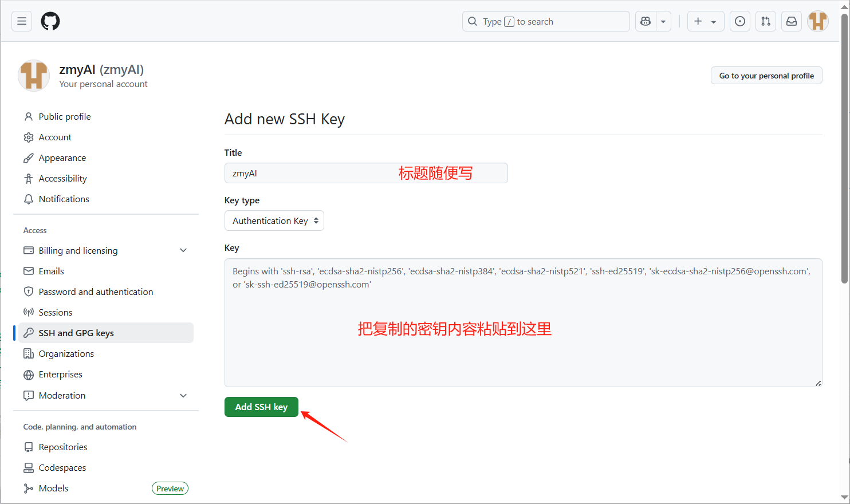The height and width of the screenshot is (504, 850).
Task: Click Go to your personal profile
Action: (766, 76)
